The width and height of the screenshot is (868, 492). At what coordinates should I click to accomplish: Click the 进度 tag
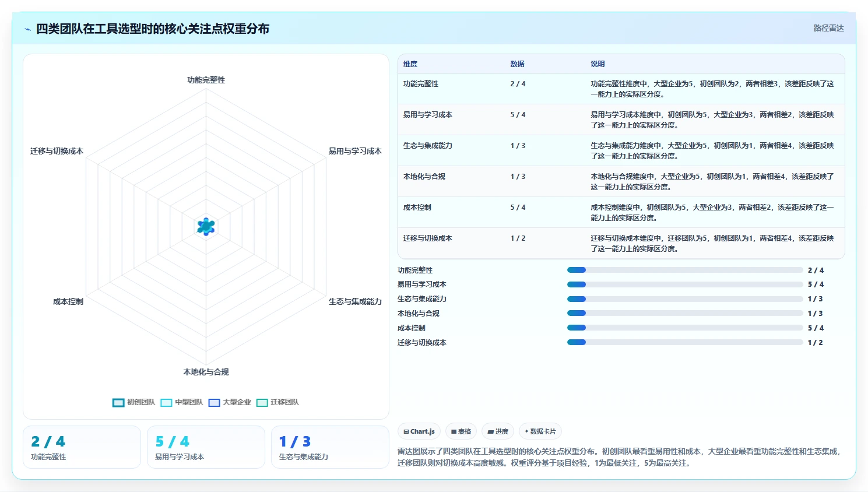(x=498, y=431)
